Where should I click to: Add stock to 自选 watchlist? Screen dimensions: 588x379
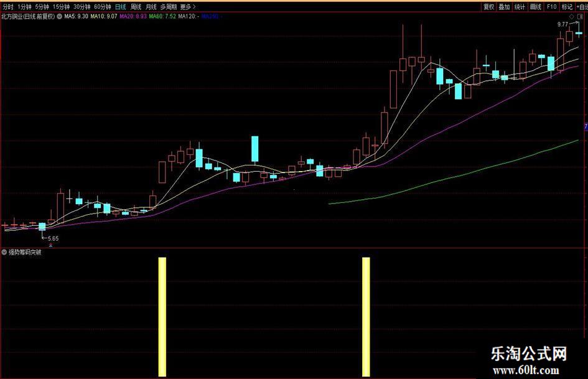pyautogui.click(x=582, y=7)
